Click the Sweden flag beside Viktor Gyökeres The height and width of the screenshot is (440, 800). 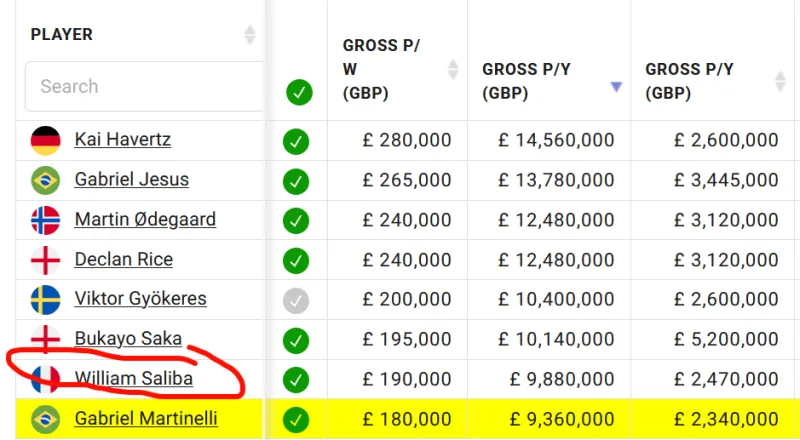pyautogui.click(x=46, y=299)
